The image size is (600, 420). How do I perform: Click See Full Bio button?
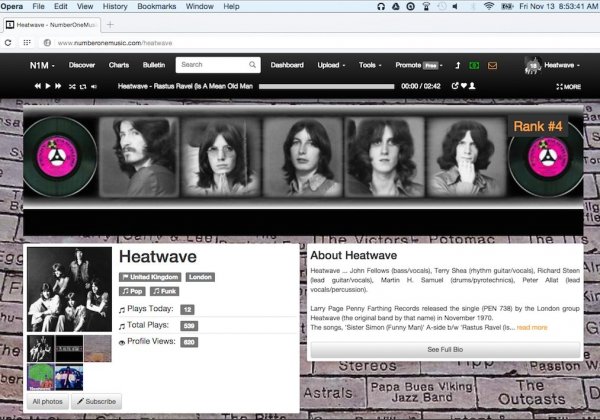[x=445, y=350]
